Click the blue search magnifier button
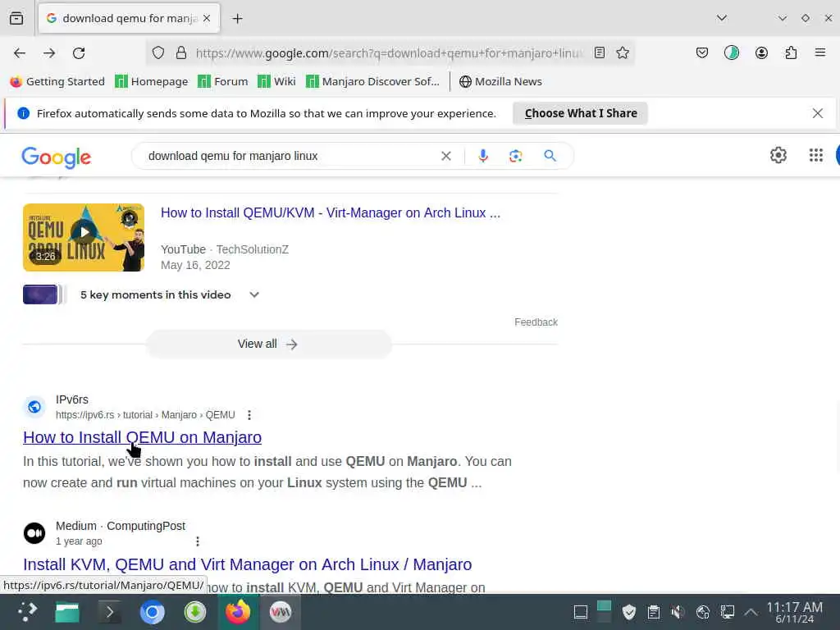 point(550,156)
